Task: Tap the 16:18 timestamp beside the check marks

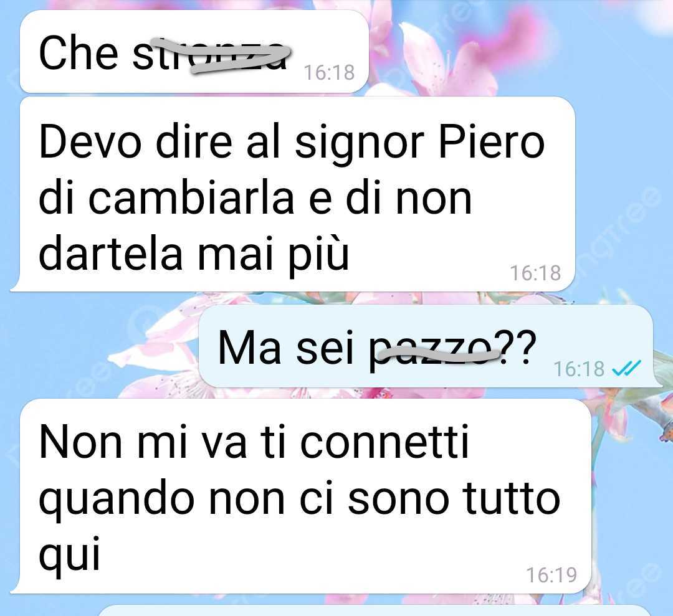Action: point(579,369)
